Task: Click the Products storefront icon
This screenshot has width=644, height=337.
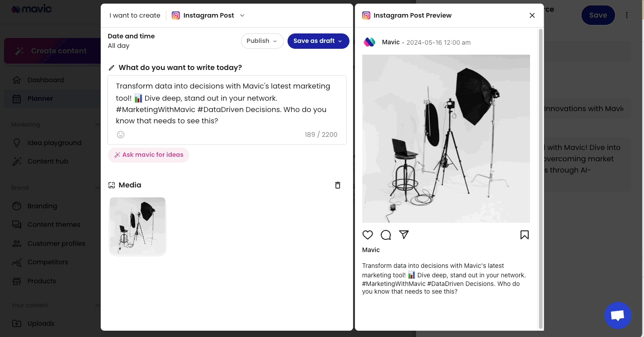Action: click(x=17, y=281)
